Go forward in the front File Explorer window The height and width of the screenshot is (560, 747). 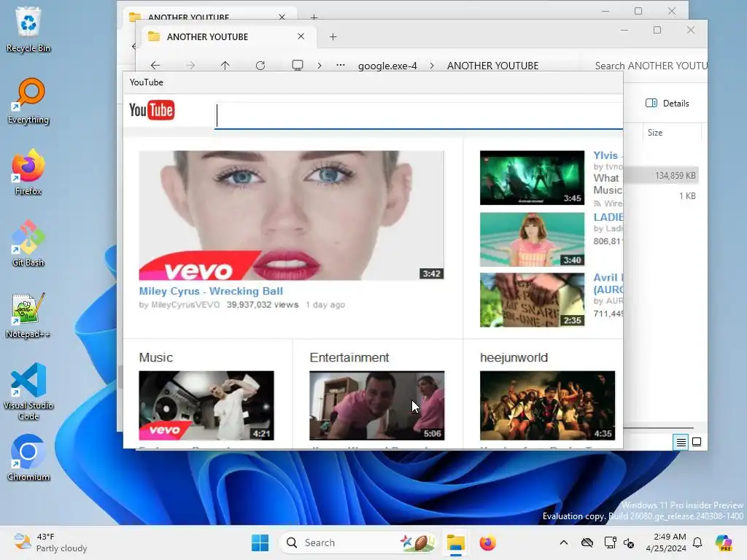coord(190,65)
